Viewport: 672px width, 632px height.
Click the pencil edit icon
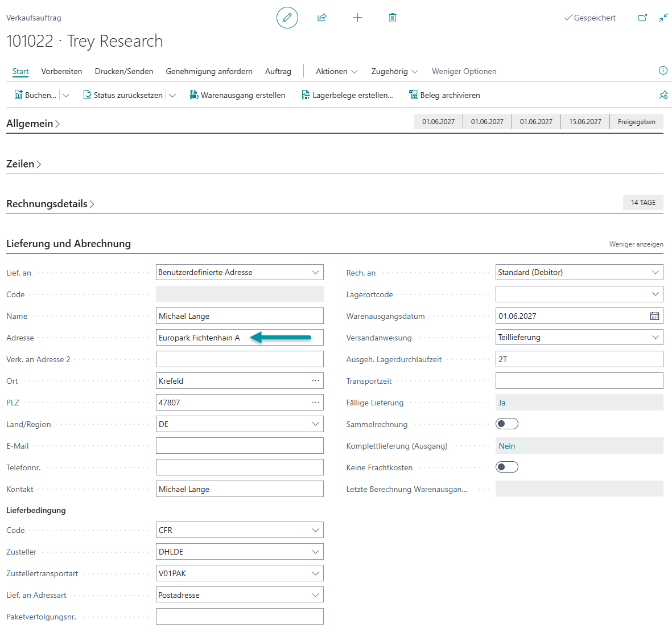(287, 18)
